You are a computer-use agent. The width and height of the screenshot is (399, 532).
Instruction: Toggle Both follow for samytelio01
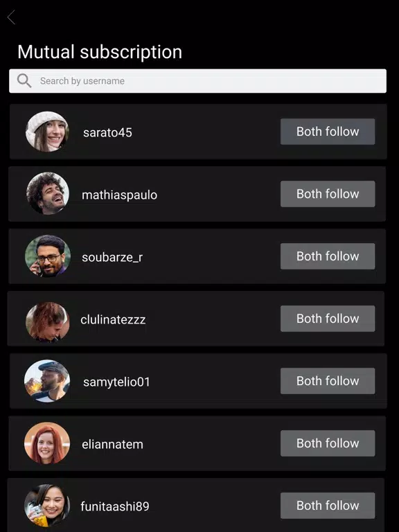pyautogui.click(x=328, y=381)
